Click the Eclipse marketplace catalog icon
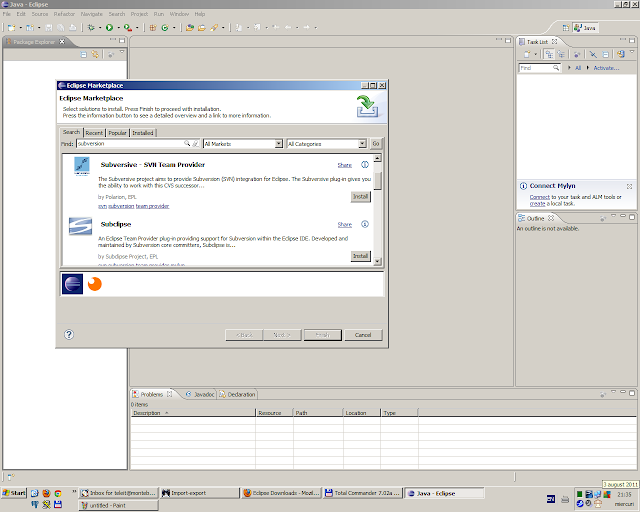This screenshot has height=512, width=640. click(73, 284)
